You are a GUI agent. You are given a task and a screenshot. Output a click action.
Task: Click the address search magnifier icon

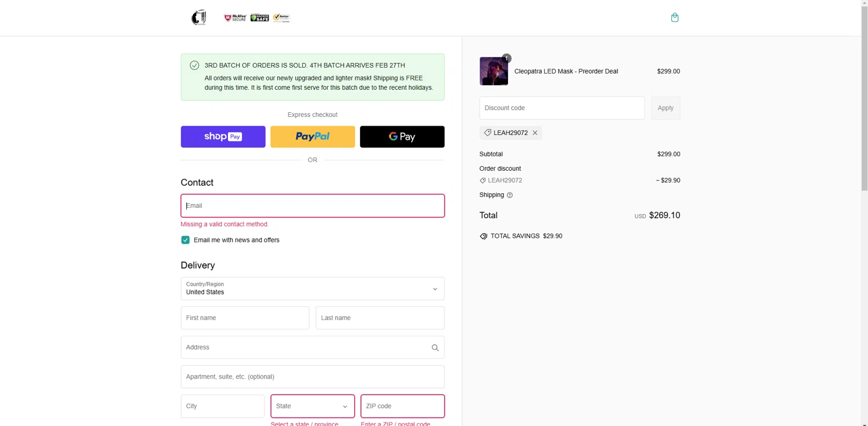point(435,348)
